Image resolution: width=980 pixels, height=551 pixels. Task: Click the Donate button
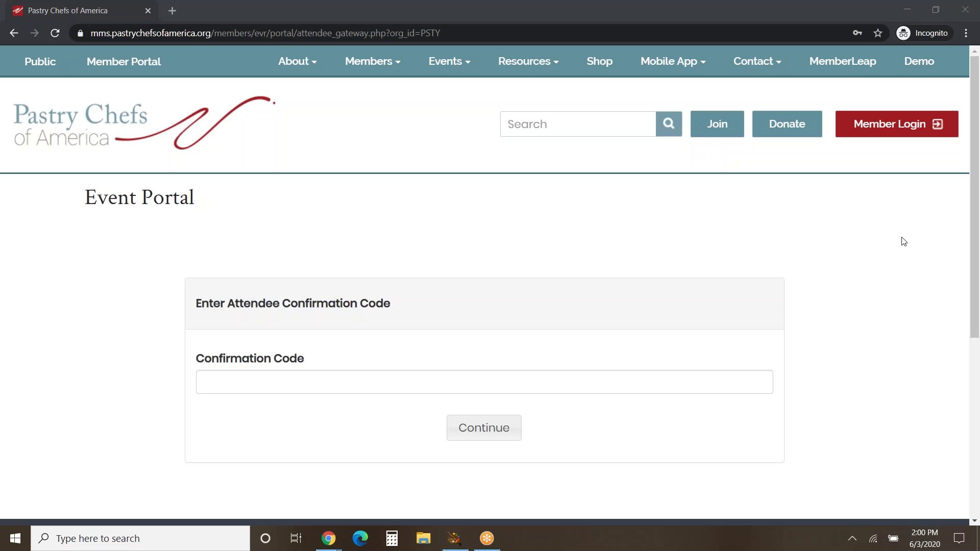pos(787,124)
